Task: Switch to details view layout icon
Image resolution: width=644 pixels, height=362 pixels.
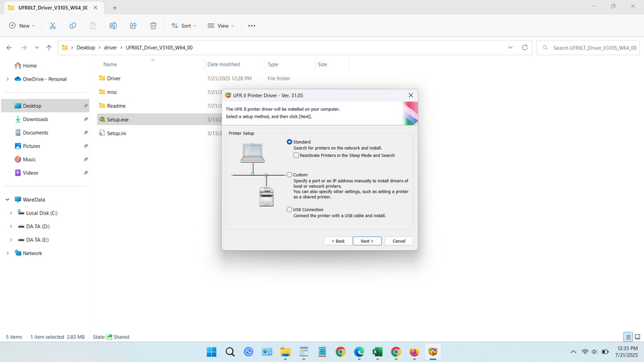Action: 628,337
